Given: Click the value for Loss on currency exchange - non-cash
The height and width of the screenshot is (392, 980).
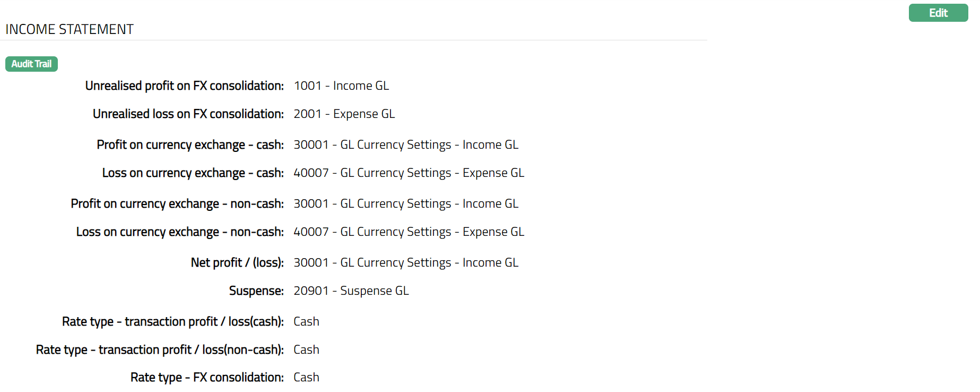Looking at the screenshot, I should tap(409, 232).
